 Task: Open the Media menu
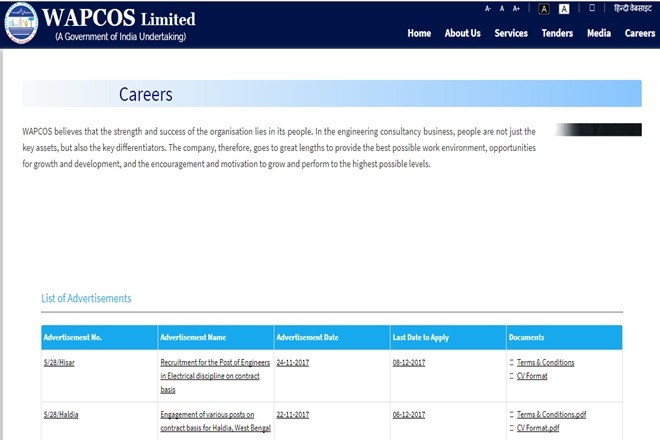pyautogui.click(x=599, y=33)
